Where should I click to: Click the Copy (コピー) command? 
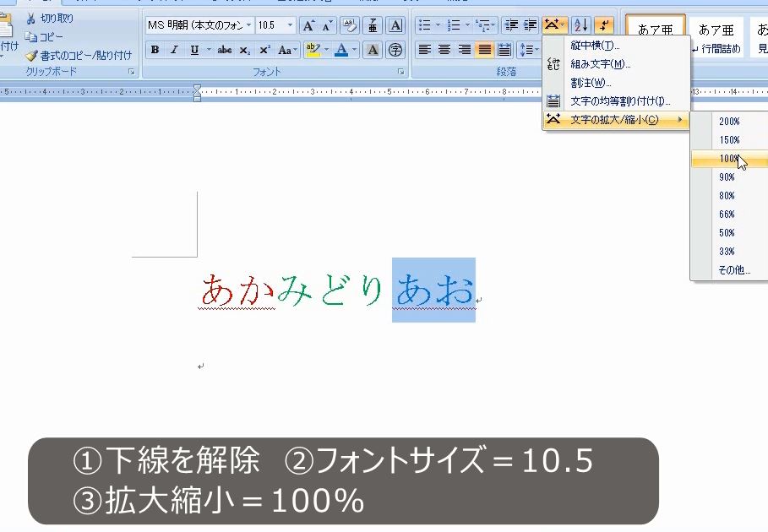pyautogui.click(x=44, y=37)
